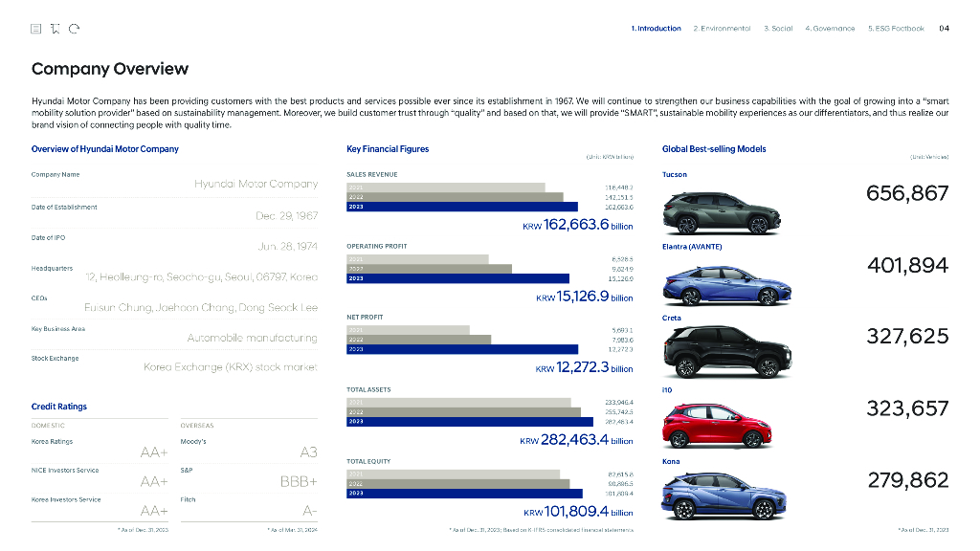980x551 pixels.
Task: Click the Company Overview heading
Action: [x=110, y=69]
